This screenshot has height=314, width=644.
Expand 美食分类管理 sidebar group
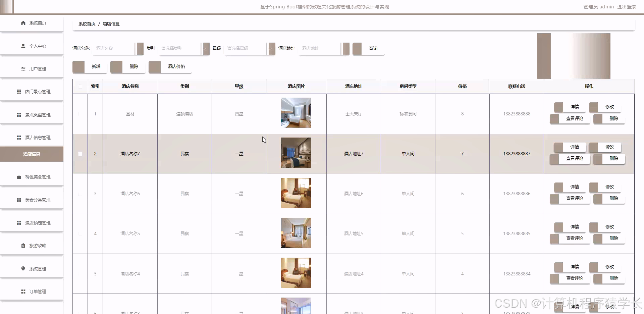point(32,200)
